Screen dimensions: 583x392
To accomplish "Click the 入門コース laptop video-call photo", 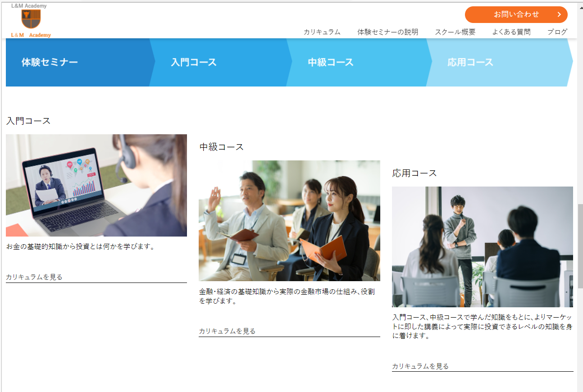I will [x=96, y=185].
